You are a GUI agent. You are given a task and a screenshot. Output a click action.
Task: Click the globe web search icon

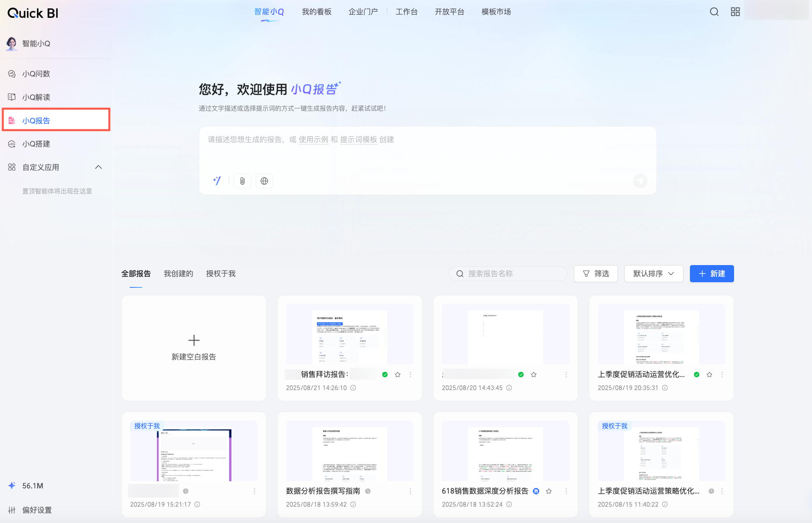[264, 181]
